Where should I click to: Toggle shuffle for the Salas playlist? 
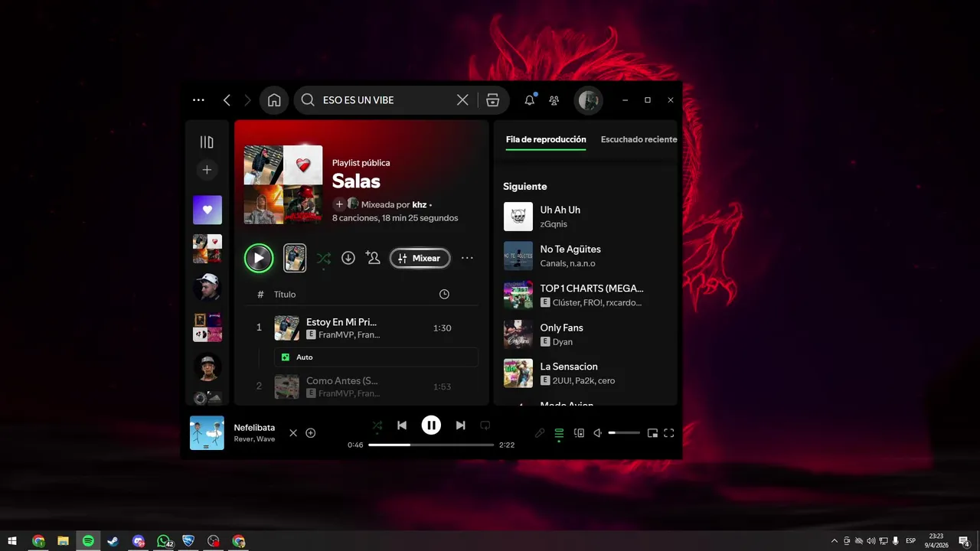click(324, 258)
